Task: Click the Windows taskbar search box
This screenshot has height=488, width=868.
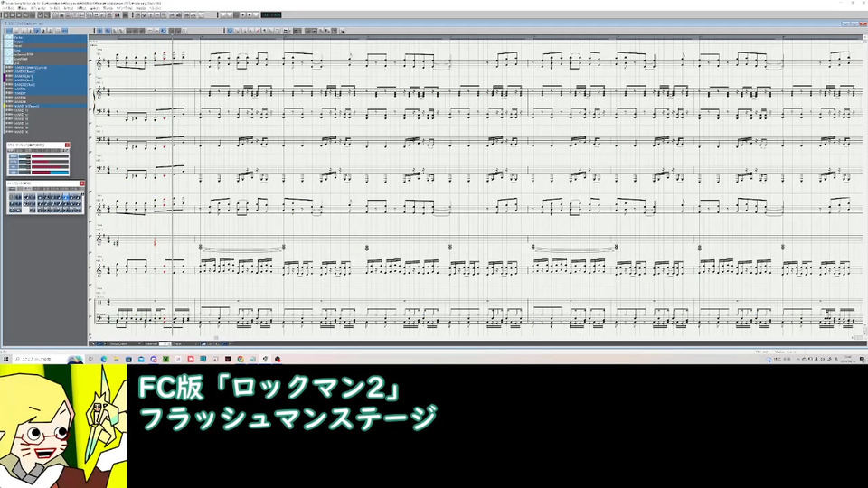Action: 48,359
